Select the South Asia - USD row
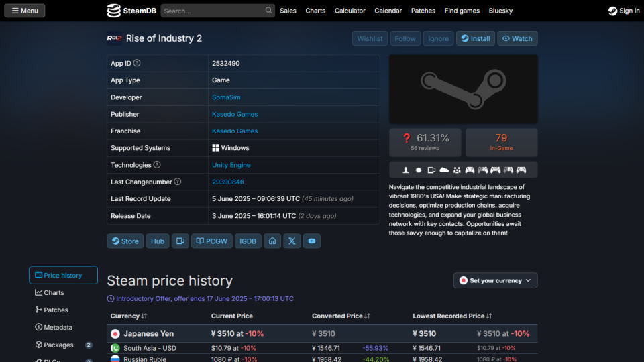The image size is (644, 362). (322, 348)
